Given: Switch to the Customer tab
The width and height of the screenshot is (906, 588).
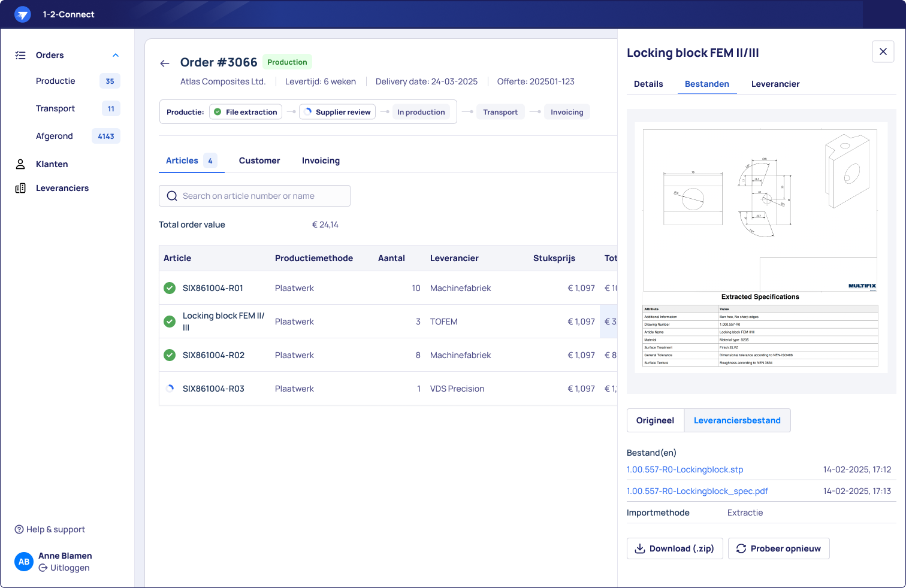Looking at the screenshot, I should click(x=259, y=160).
